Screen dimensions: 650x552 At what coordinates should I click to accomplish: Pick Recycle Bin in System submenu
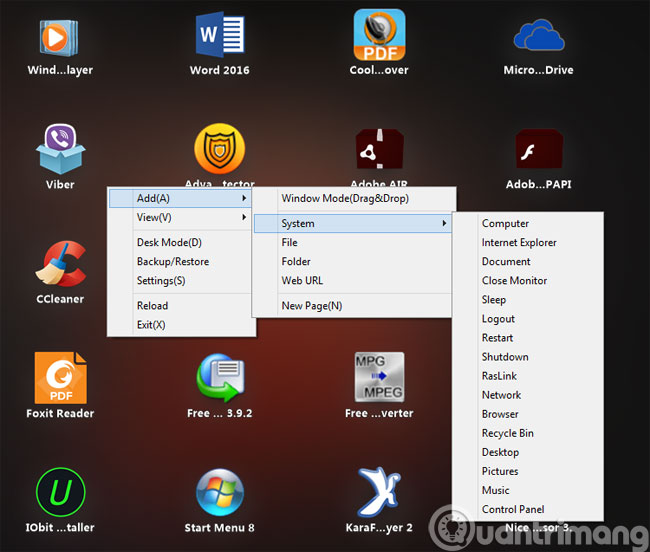click(507, 433)
